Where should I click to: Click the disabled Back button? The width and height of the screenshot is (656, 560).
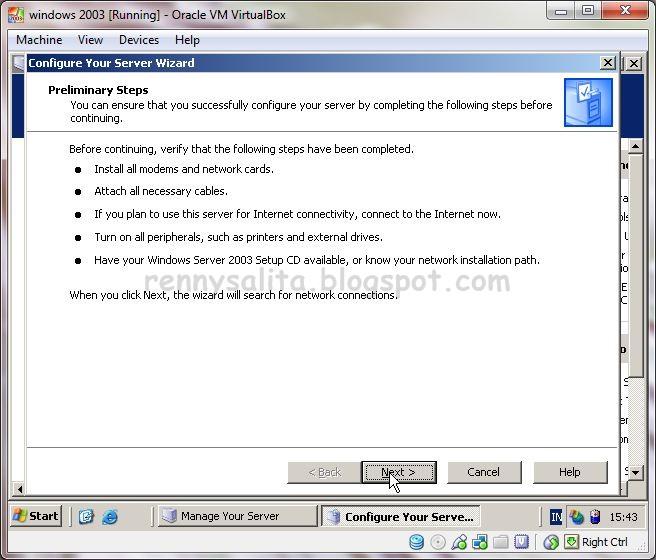coord(325,472)
